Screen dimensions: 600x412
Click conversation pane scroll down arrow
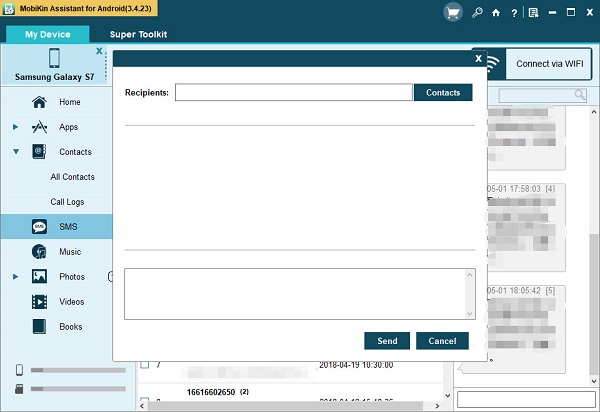tap(594, 381)
